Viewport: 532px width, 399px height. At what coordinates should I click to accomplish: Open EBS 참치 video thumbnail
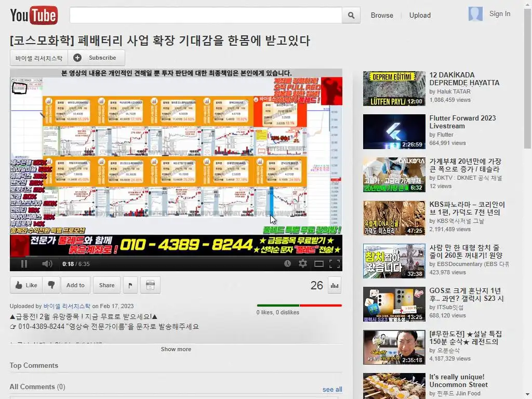(x=394, y=261)
